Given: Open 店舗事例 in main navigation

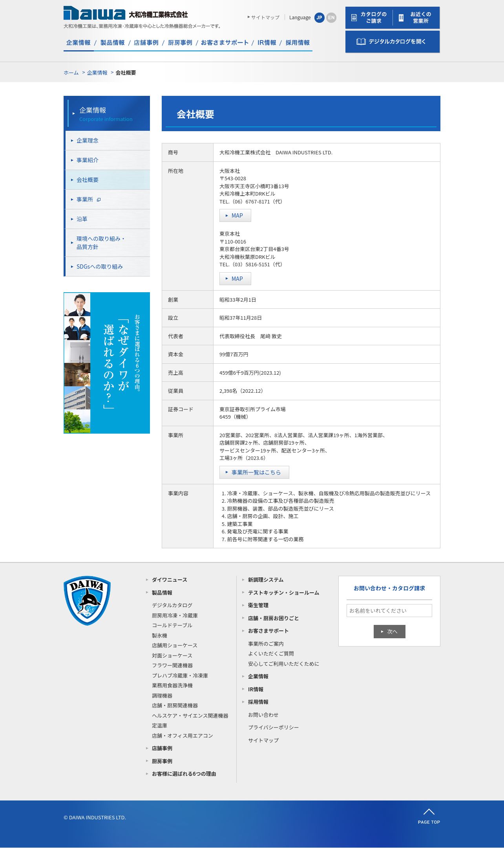Looking at the screenshot, I should click(x=146, y=42).
